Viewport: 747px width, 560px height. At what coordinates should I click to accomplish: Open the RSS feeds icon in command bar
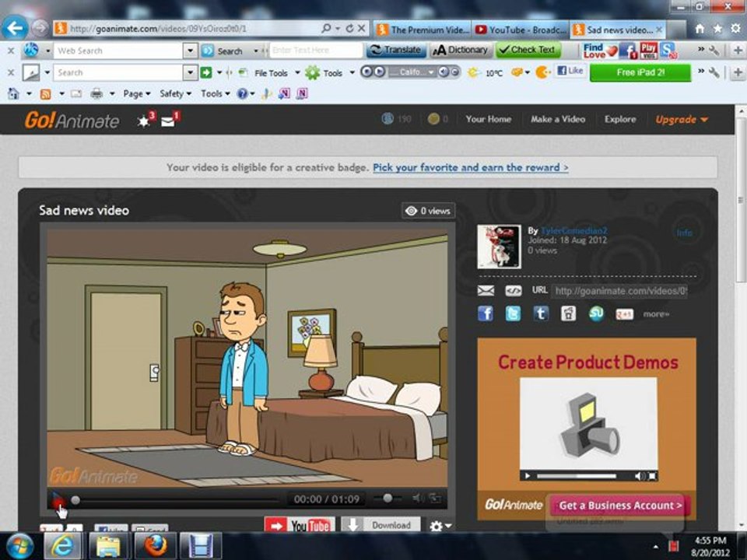pos(45,94)
